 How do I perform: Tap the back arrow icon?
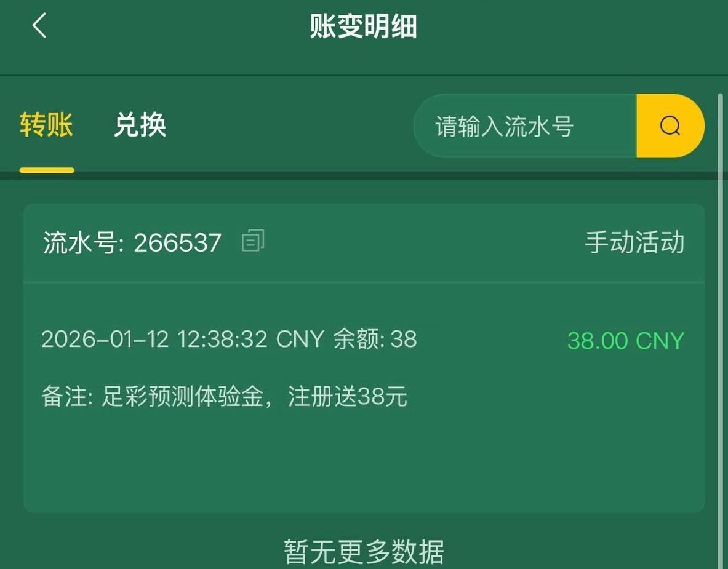click(x=39, y=25)
